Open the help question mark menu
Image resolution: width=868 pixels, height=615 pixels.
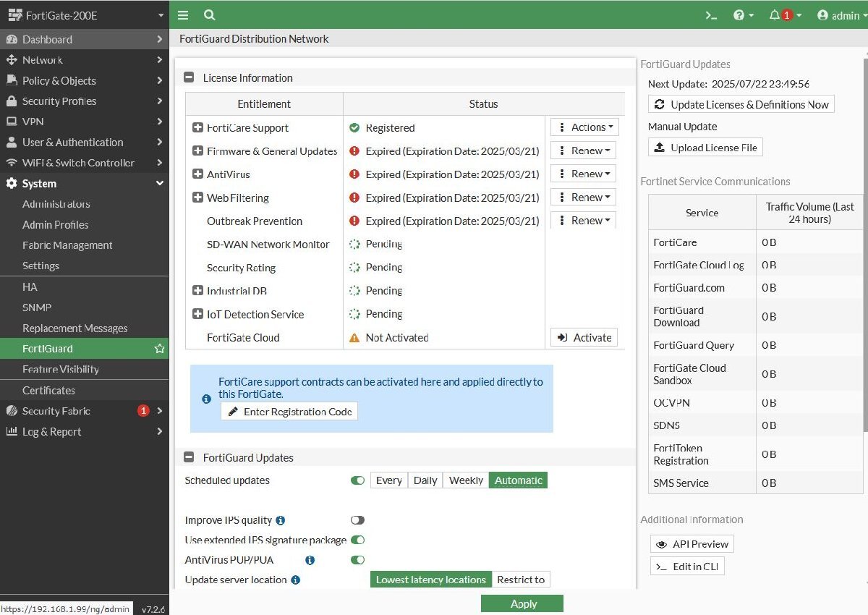coord(743,15)
